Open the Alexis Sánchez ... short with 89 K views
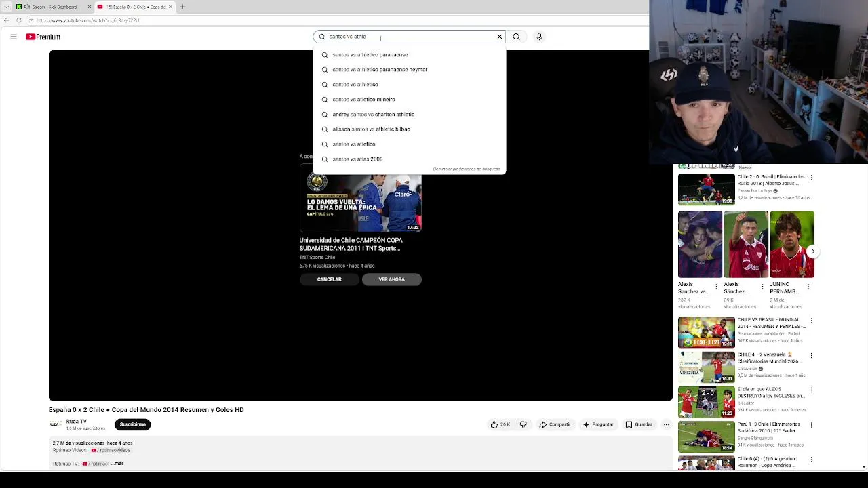868x488 pixels. [745, 244]
